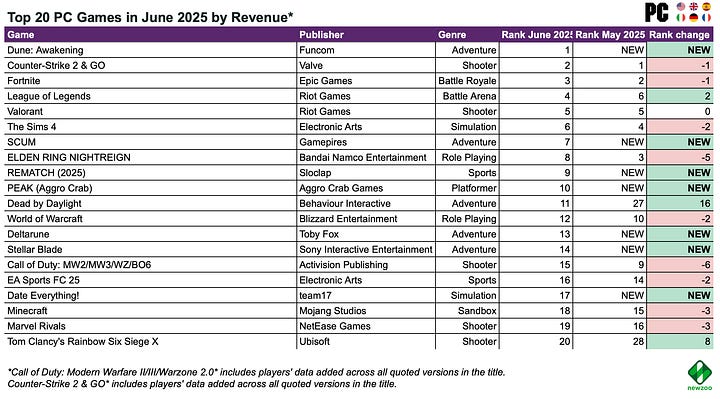Click the Germany flag icon
The height and width of the screenshot is (399, 720).
click(694, 18)
